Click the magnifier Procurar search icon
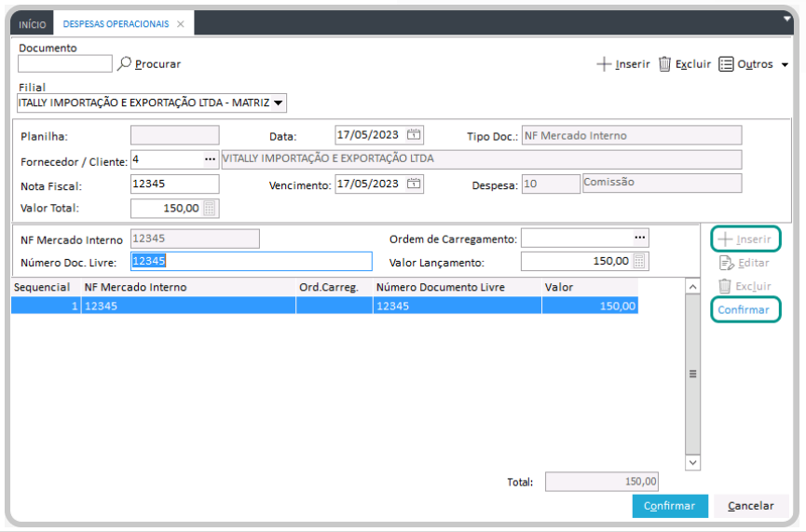Screen dimensions: 806x532 click(x=125, y=63)
